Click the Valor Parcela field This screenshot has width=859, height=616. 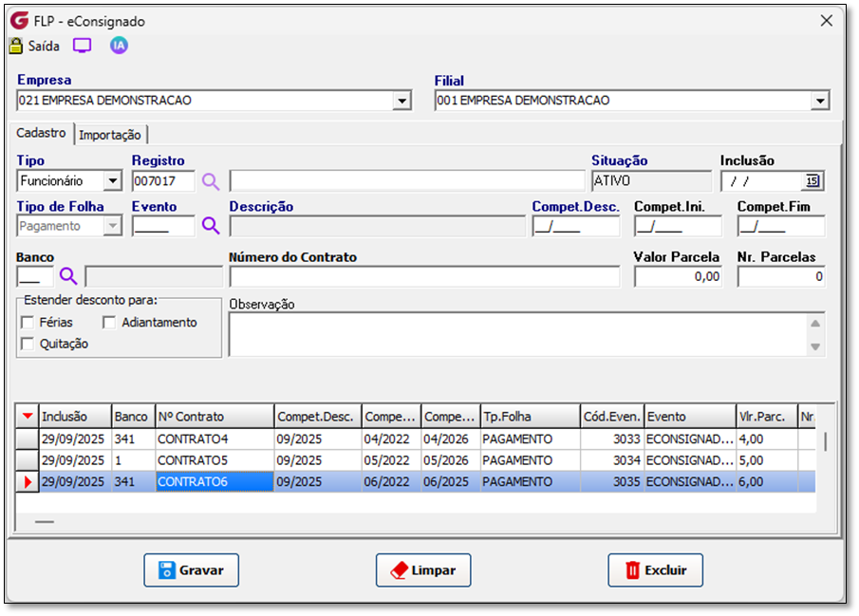tap(678, 276)
